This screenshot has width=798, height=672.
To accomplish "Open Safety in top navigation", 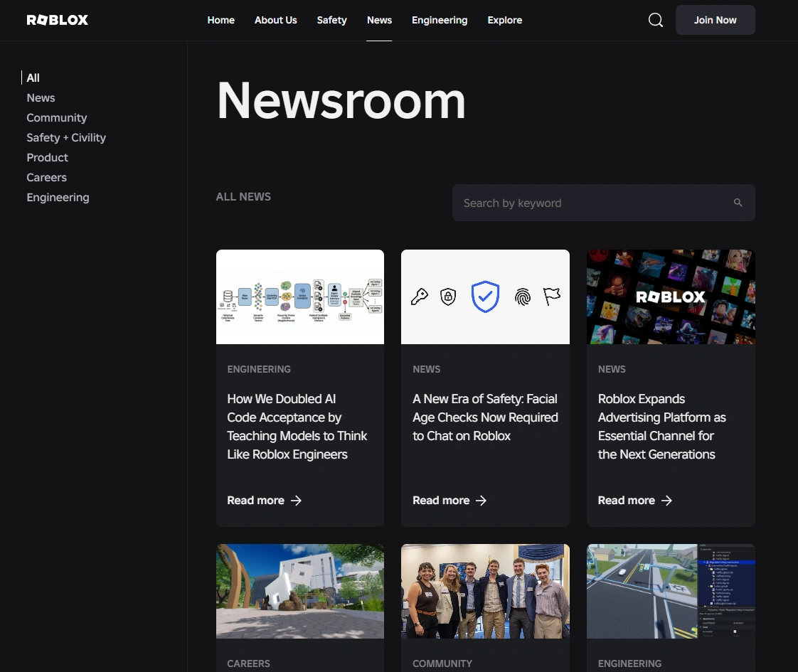I will pyautogui.click(x=332, y=20).
